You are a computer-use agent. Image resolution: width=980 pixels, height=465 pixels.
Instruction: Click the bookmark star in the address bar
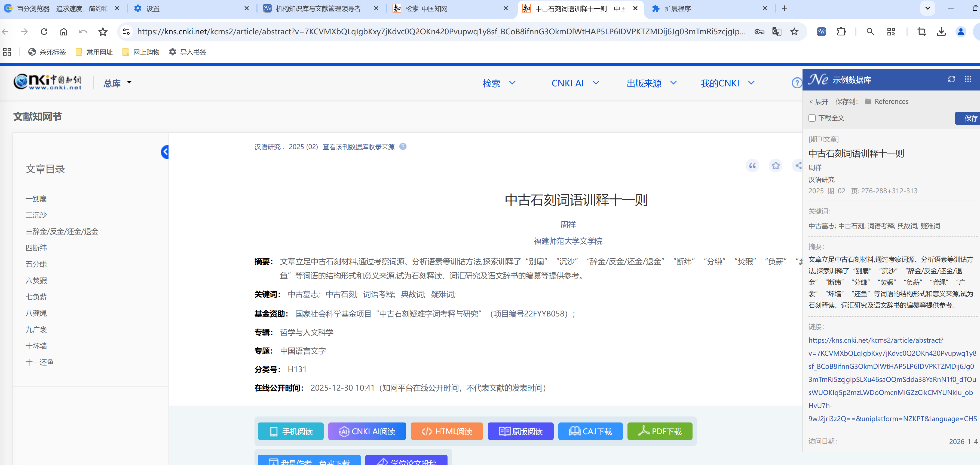(795, 32)
